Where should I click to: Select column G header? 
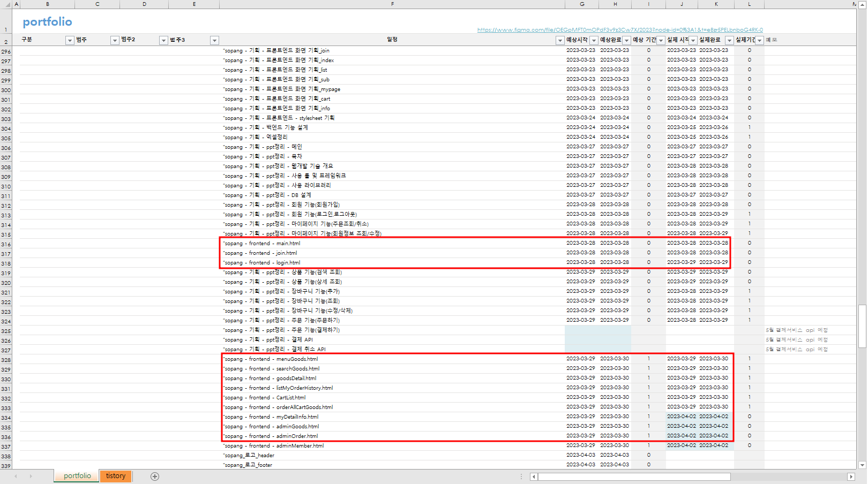(582, 4)
